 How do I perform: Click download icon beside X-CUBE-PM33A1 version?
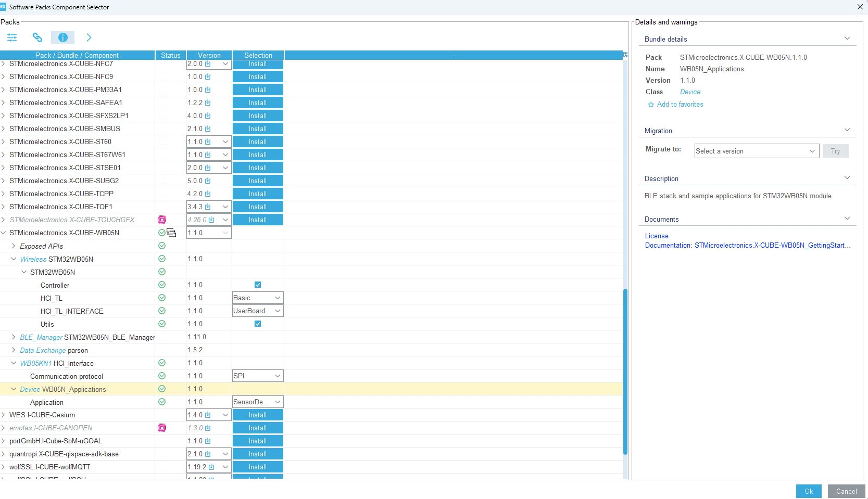click(208, 89)
